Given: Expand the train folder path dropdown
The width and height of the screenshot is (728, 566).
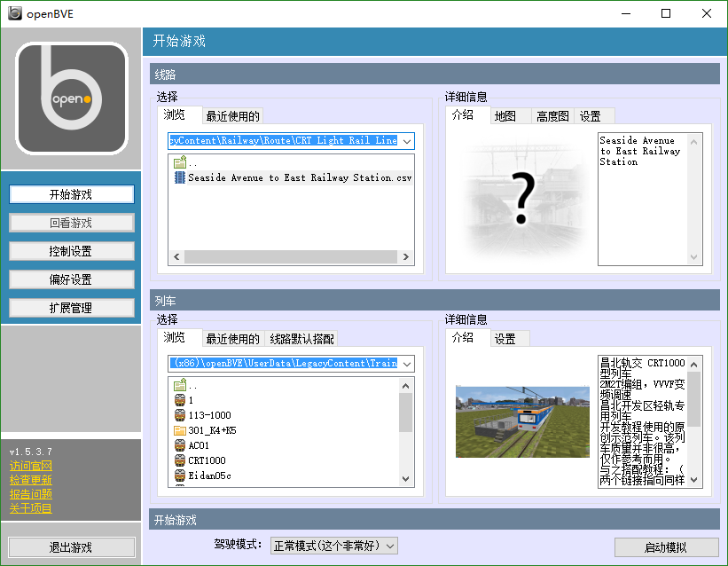Looking at the screenshot, I should click(x=406, y=364).
